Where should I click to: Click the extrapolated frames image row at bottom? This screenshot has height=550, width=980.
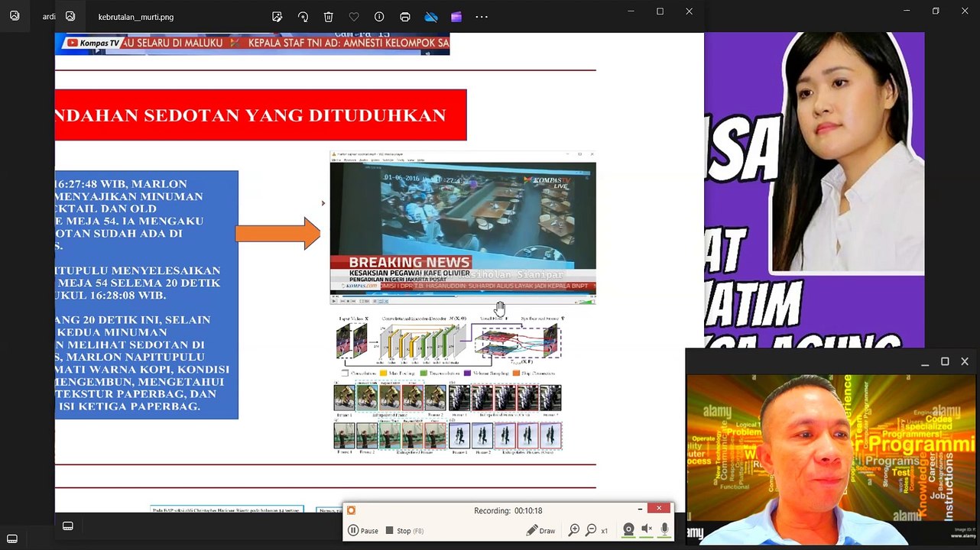coord(448,435)
